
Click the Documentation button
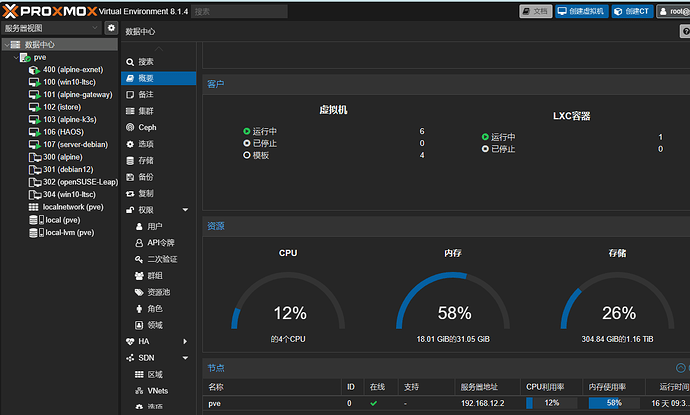tap(536, 11)
